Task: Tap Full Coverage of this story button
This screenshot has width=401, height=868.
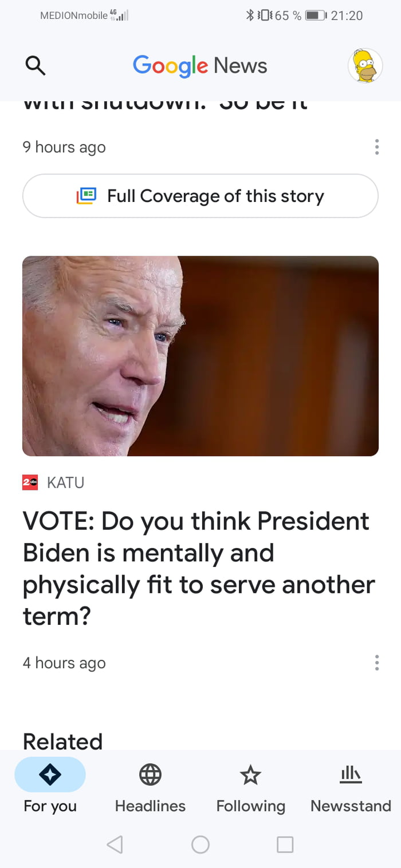Action: click(x=200, y=196)
